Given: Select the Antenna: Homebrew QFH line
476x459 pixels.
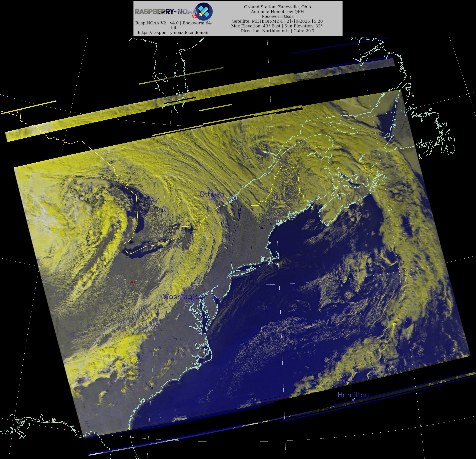Looking at the screenshot, I should pos(277,12).
